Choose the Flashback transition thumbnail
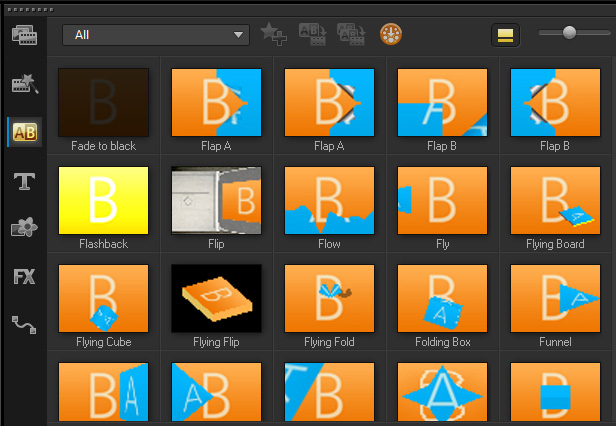This screenshot has height=426, width=616. tap(104, 200)
